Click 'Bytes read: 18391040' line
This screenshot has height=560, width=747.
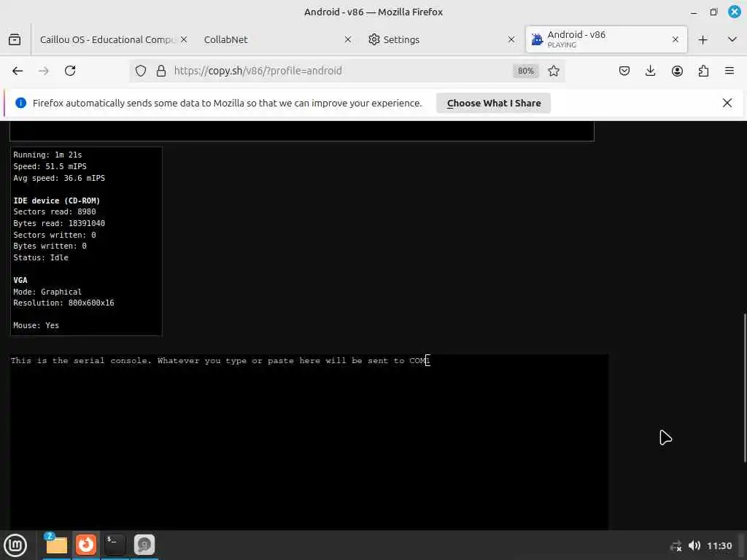[59, 223]
